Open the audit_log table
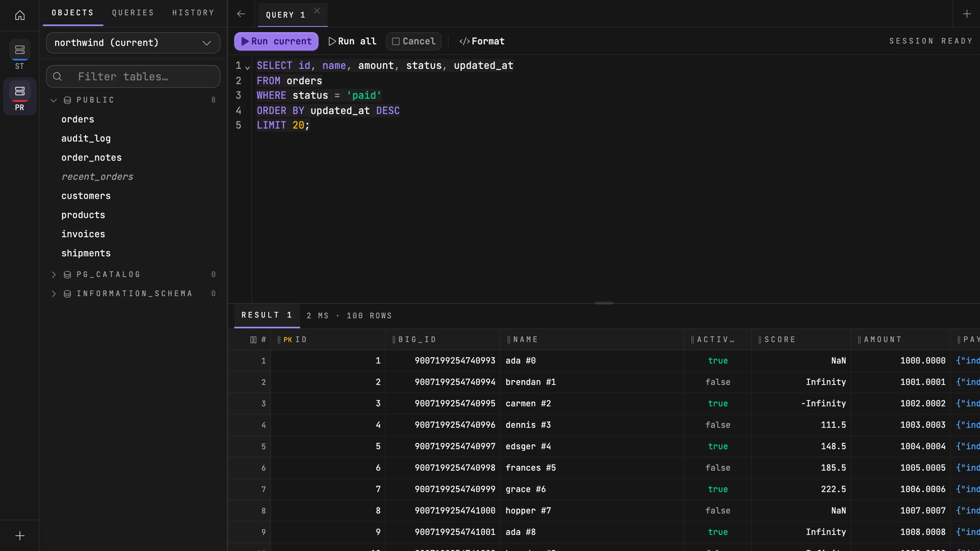980x551 pixels. pos(86,139)
